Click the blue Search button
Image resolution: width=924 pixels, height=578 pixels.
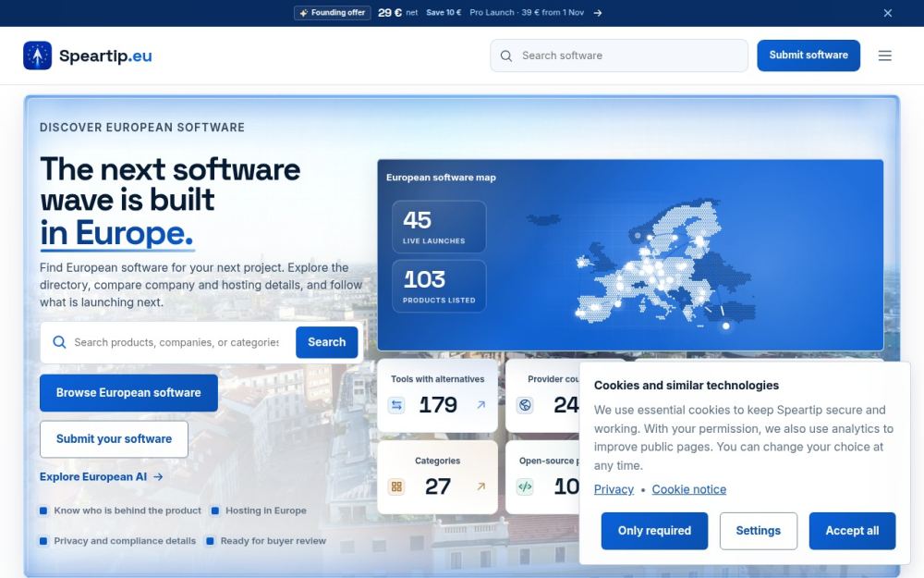pyautogui.click(x=326, y=342)
